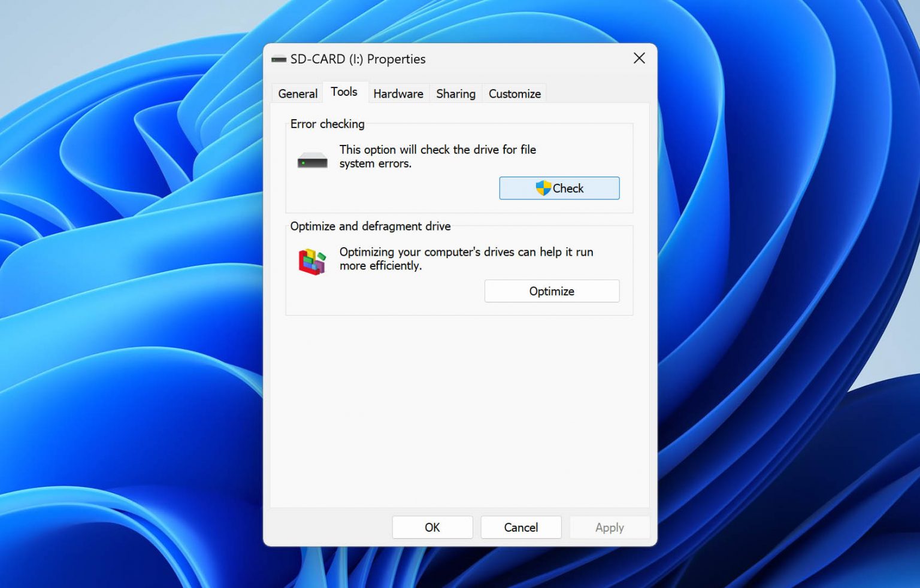The height and width of the screenshot is (588, 920).
Task: Switch to the Customize tab
Action: pyautogui.click(x=514, y=93)
